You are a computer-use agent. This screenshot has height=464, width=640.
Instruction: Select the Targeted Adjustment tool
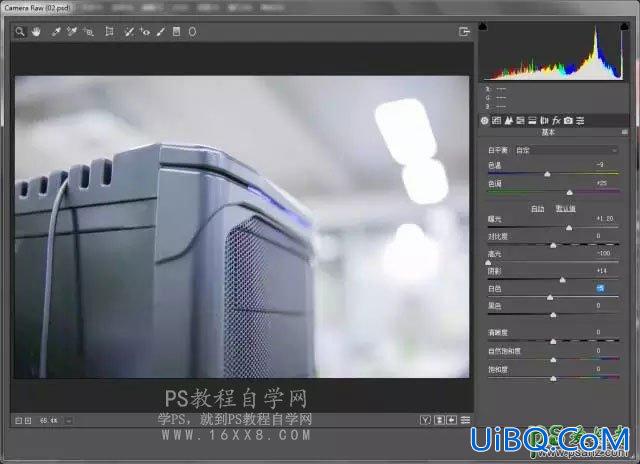[89, 32]
